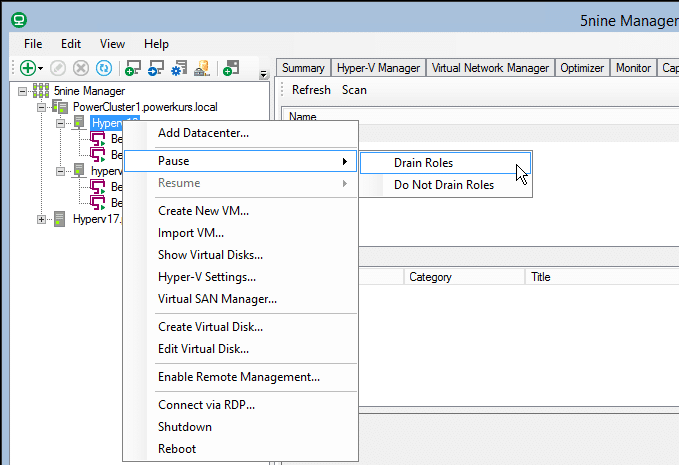679x465 pixels.
Task: Choose Add Datacenter... from the context menu
Action: coord(240,133)
